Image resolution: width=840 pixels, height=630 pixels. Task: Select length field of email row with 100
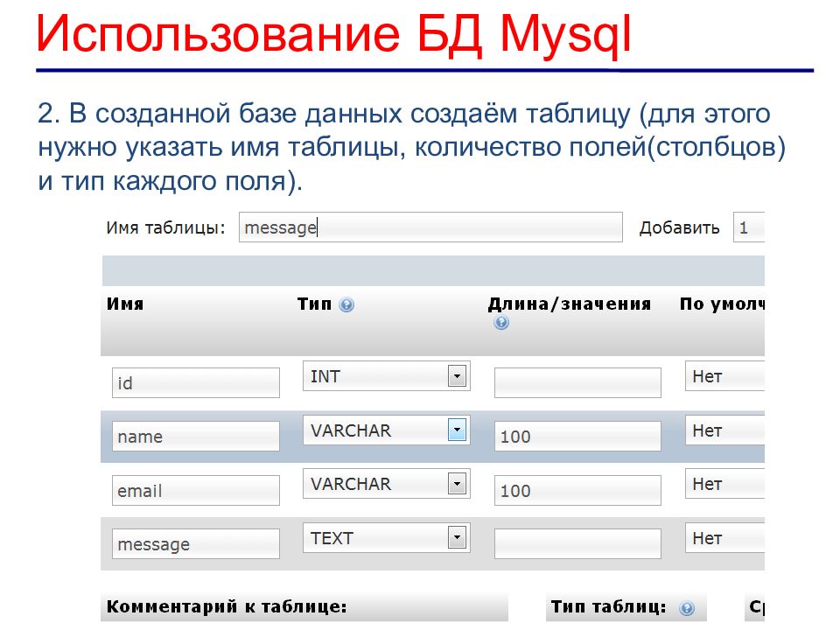(577, 491)
